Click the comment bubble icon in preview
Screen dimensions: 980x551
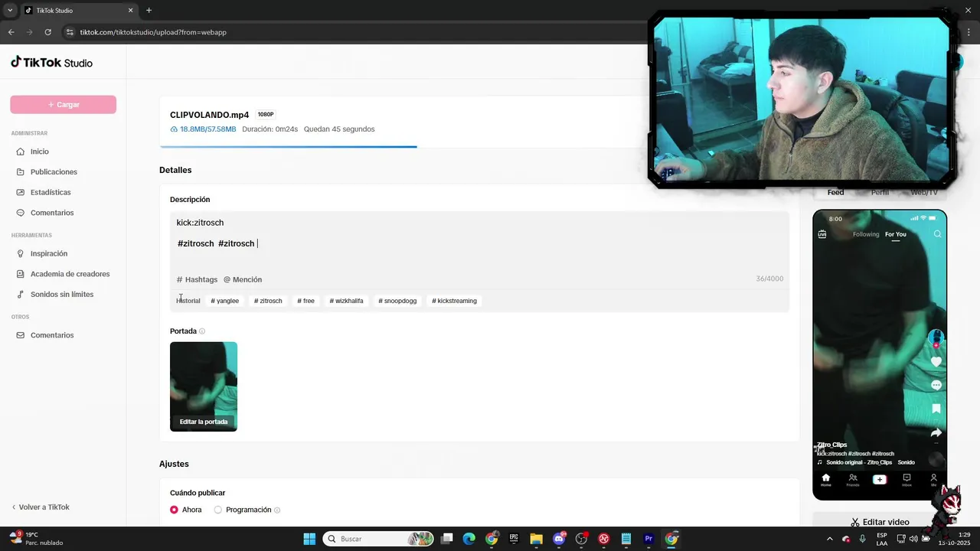pyautogui.click(x=936, y=385)
